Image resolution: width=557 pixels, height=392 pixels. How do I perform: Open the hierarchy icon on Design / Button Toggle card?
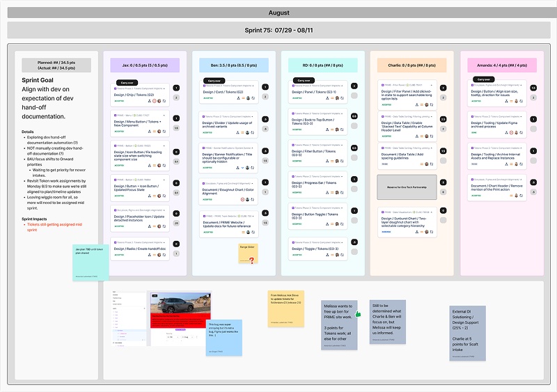tap(327, 224)
